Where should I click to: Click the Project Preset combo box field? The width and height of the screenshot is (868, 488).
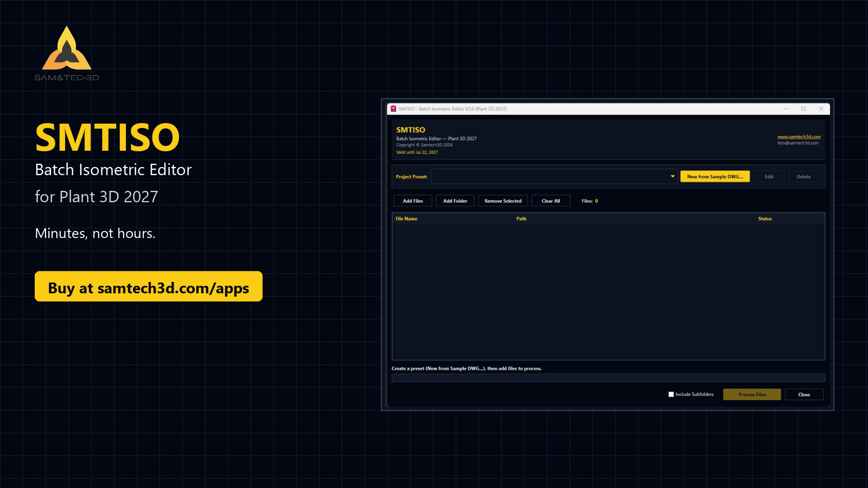click(554, 176)
